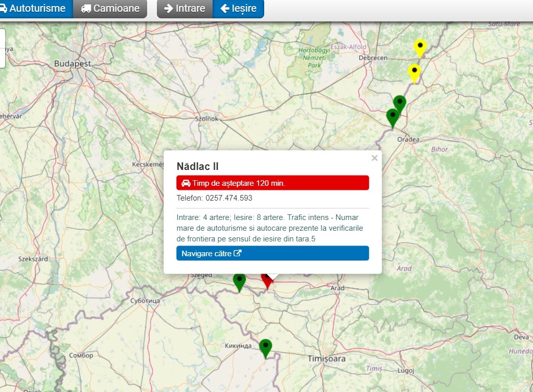The width and height of the screenshot is (533, 392).
Task: Open the green marker closest to Oradea
Action: 392,117
